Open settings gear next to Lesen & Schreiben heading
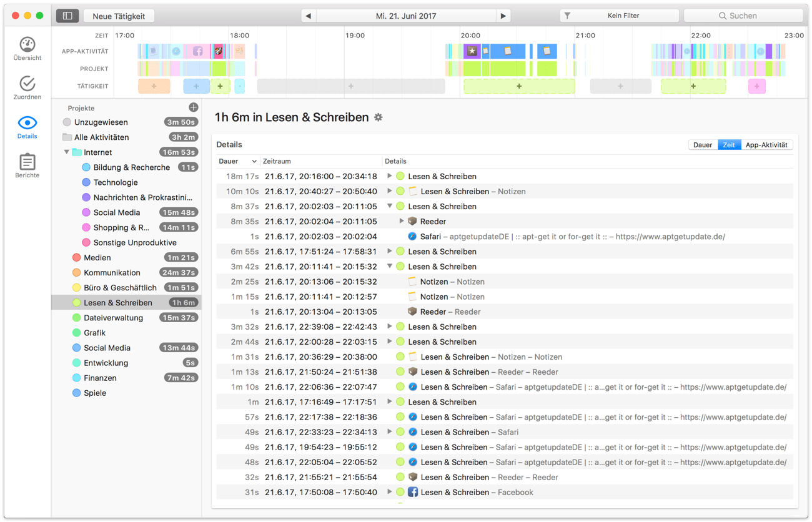Screen dimensions: 812x522 pos(379,117)
